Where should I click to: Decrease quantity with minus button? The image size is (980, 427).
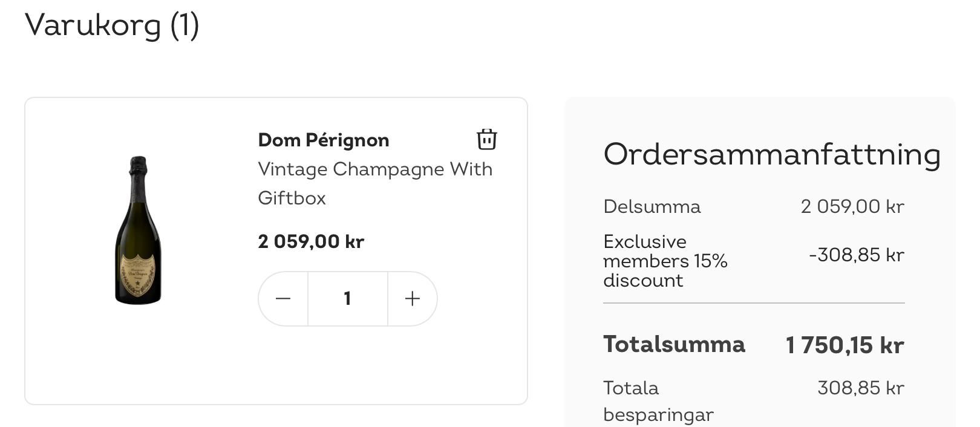click(x=283, y=299)
